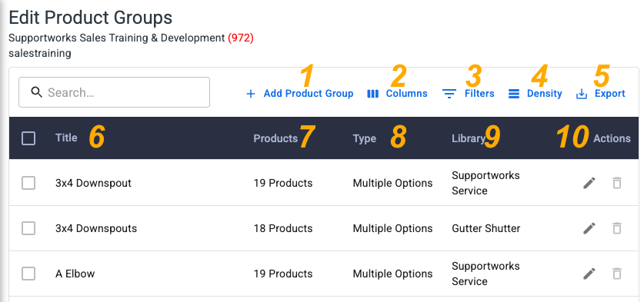The image size is (644, 302).
Task: Focus the Search input field
Action: (x=114, y=92)
